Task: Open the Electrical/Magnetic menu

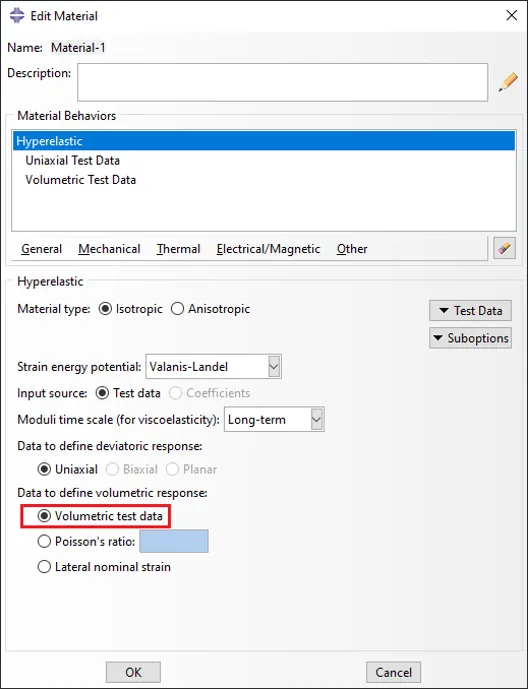Action: click(268, 249)
